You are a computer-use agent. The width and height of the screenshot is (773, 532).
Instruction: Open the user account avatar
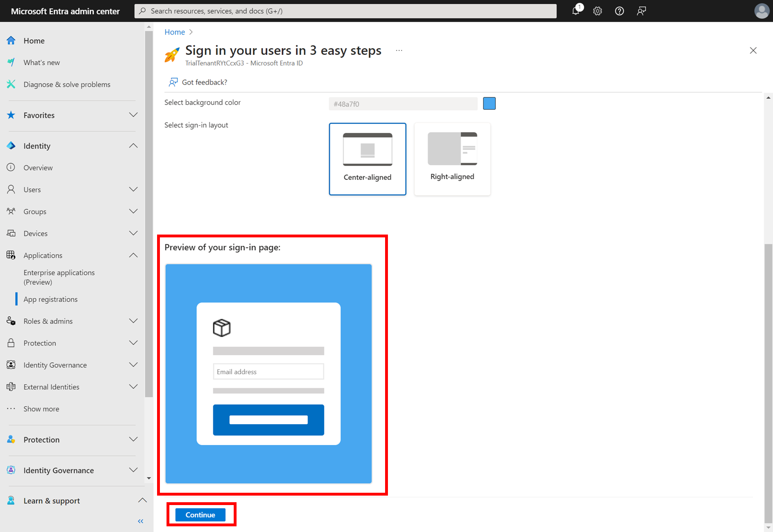tap(762, 11)
